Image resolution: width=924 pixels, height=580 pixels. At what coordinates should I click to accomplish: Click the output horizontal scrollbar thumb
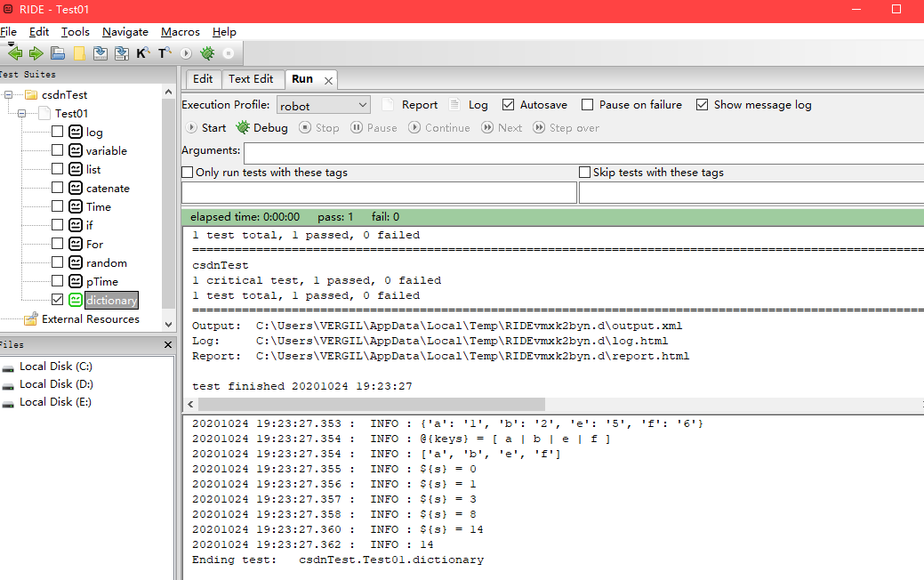[x=371, y=405]
